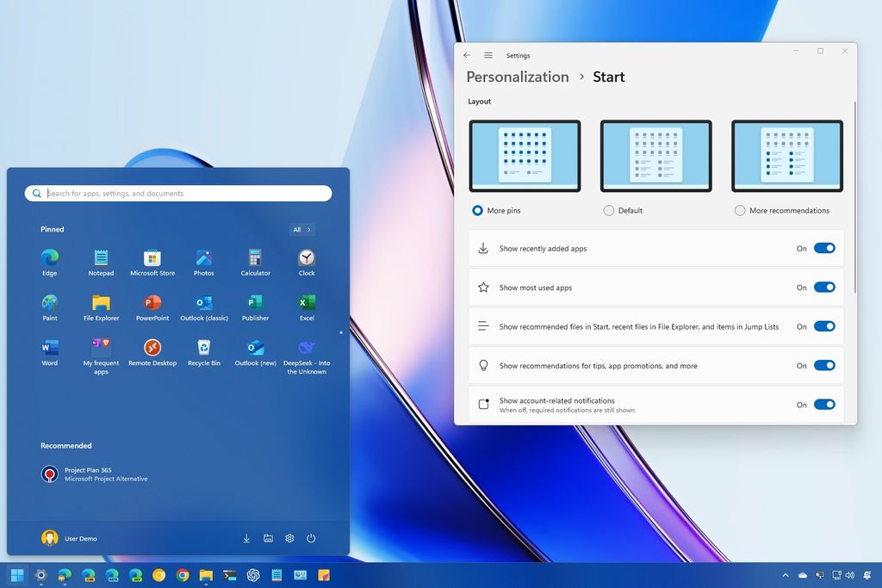
Task: Click the power button in Start menu
Action: [310, 537]
